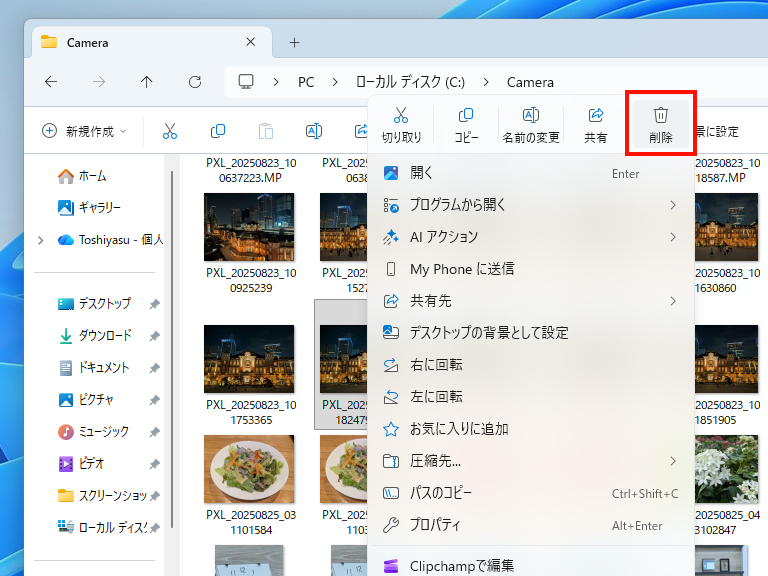
Task: Open the 新規作成 dropdown
Action: click(84, 131)
